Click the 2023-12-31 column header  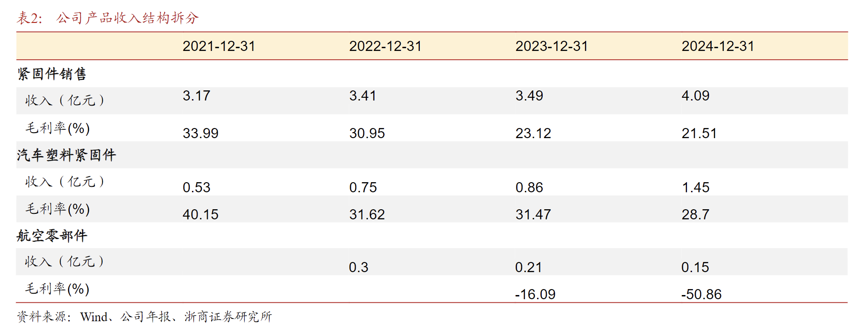(x=551, y=46)
